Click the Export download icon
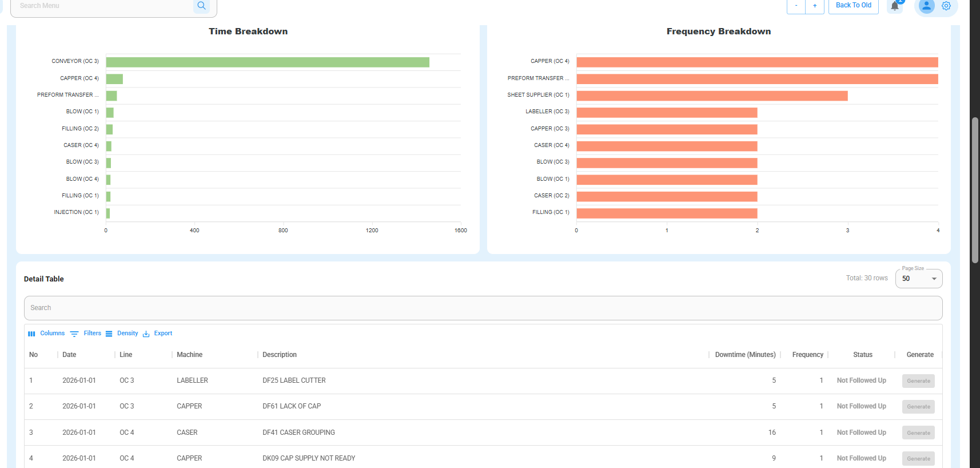 click(x=146, y=334)
